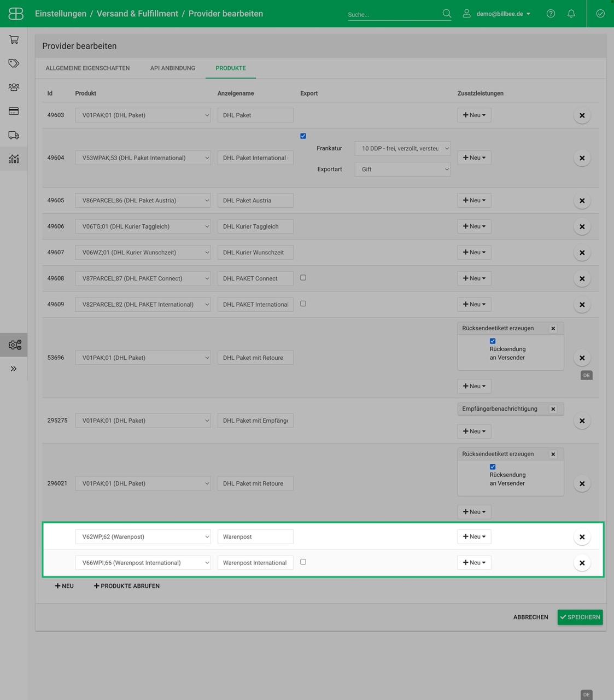The width and height of the screenshot is (614, 700).
Task: Open the customers sidebar icon
Action: (14, 87)
